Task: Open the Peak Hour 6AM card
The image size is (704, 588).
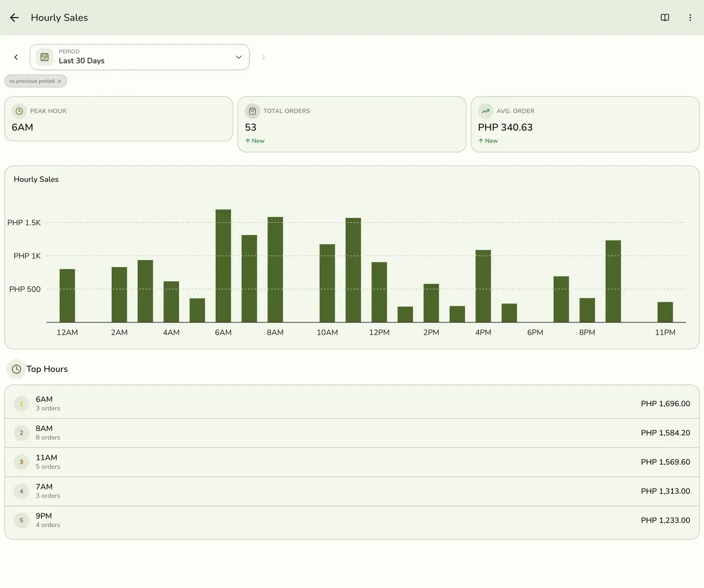Action: [119, 119]
